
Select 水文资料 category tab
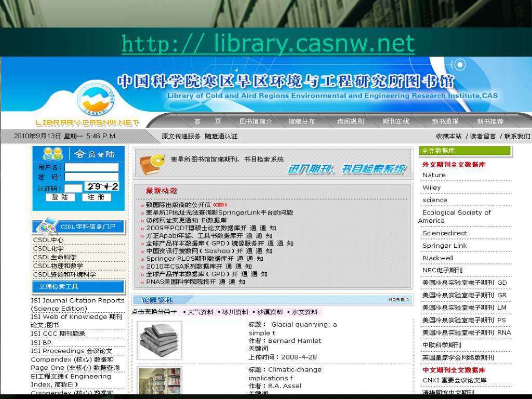(304, 312)
